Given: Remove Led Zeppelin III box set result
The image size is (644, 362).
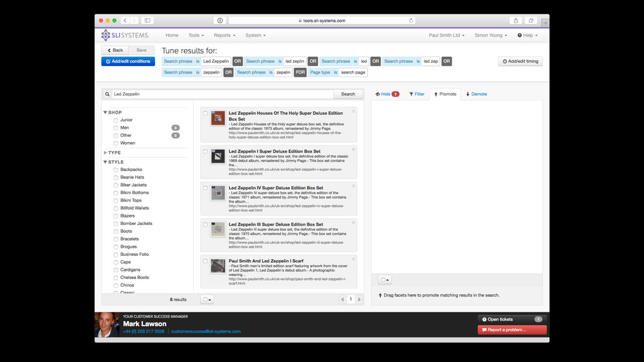Looking at the screenshot, I should [x=353, y=222].
